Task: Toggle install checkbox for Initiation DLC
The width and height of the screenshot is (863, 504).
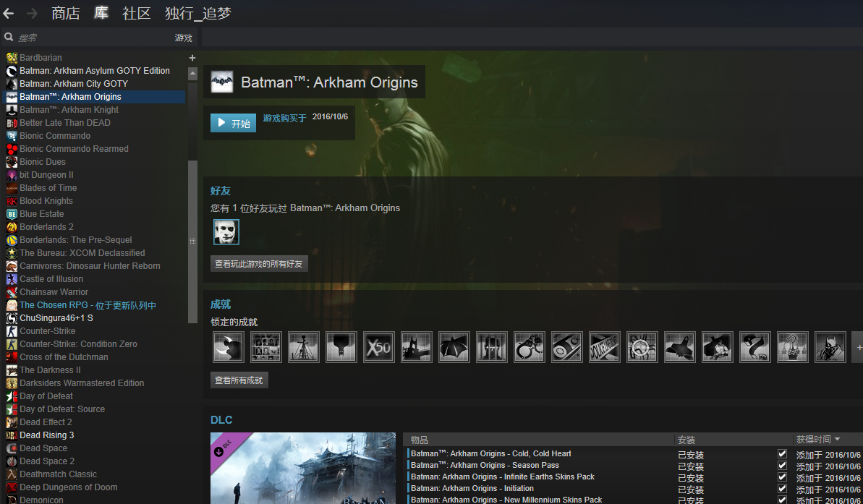Action: coord(782,489)
